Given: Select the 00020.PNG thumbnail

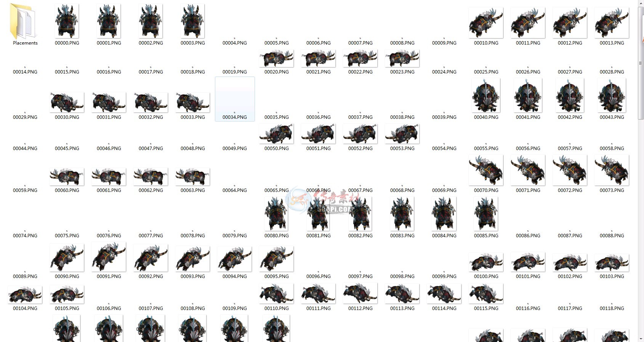Looking at the screenshot, I should pyautogui.click(x=277, y=58).
